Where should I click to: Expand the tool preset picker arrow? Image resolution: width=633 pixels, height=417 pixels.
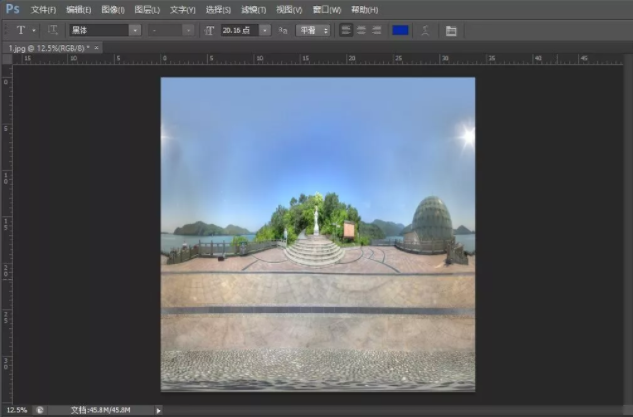[34, 30]
